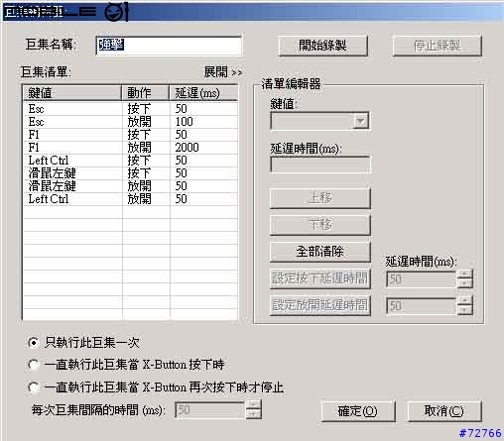Click the 全部清除 button
The width and height of the screenshot is (504, 441).
pos(320,252)
